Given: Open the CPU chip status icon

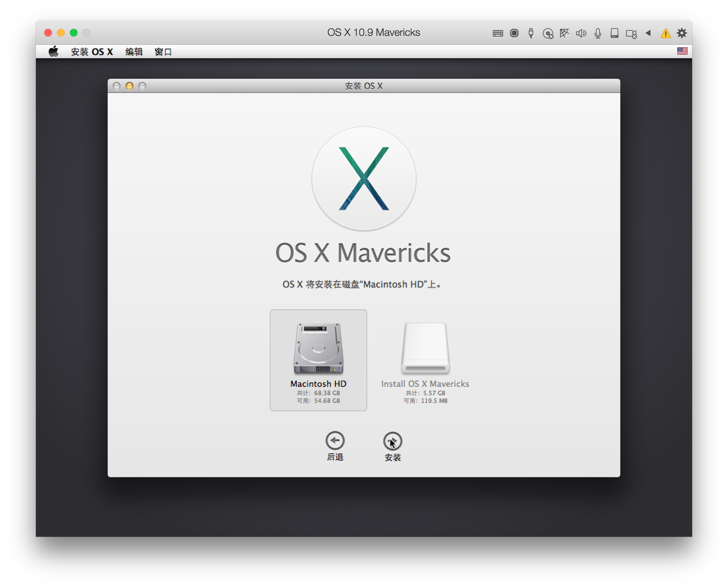Looking at the screenshot, I should pos(514,33).
